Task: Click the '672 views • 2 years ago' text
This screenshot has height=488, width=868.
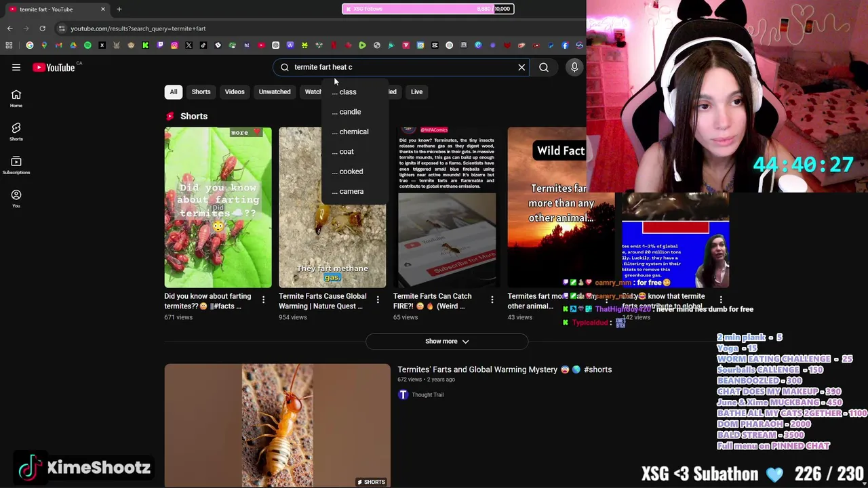Action: click(426, 380)
